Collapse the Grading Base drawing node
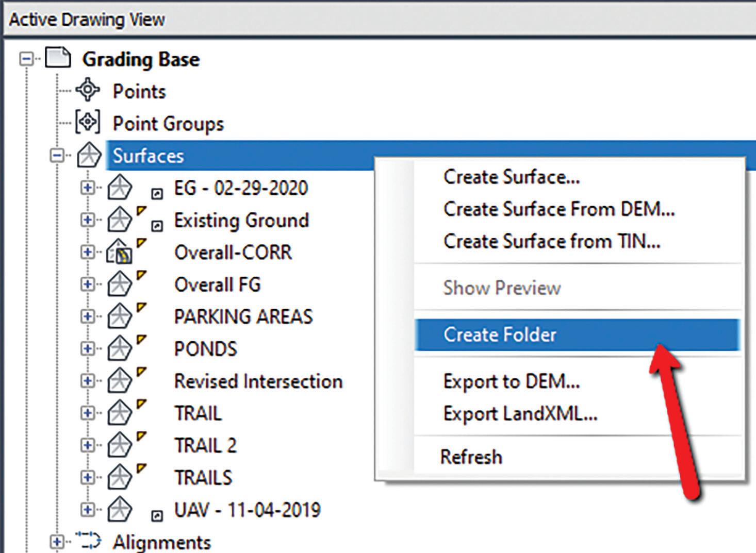This screenshot has height=553, width=756. 26,59
